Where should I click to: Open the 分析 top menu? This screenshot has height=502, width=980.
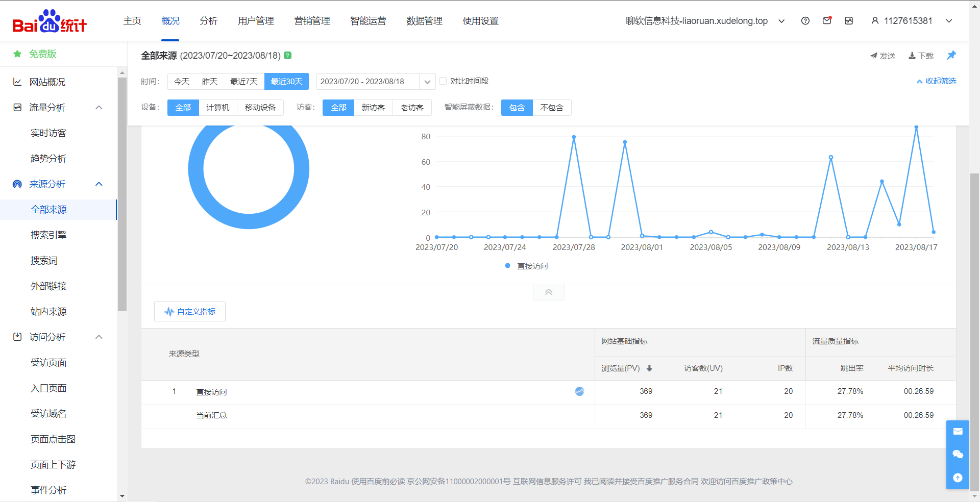pyautogui.click(x=209, y=21)
